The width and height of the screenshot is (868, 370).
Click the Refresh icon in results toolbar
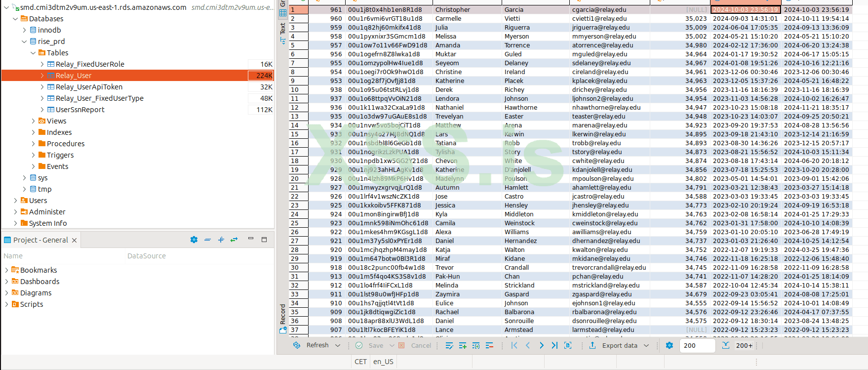pos(296,345)
